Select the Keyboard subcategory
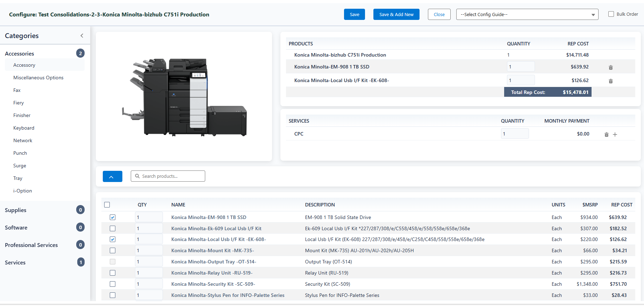 point(24,128)
